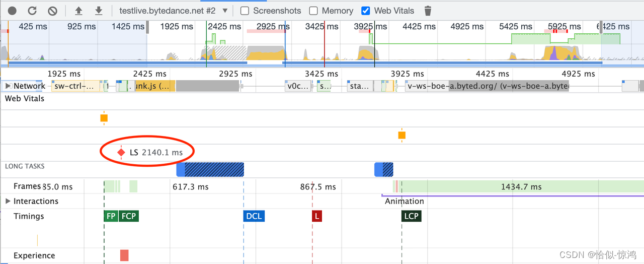Click the Timings track label
Viewport: 644px width, 264px height.
(x=29, y=216)
